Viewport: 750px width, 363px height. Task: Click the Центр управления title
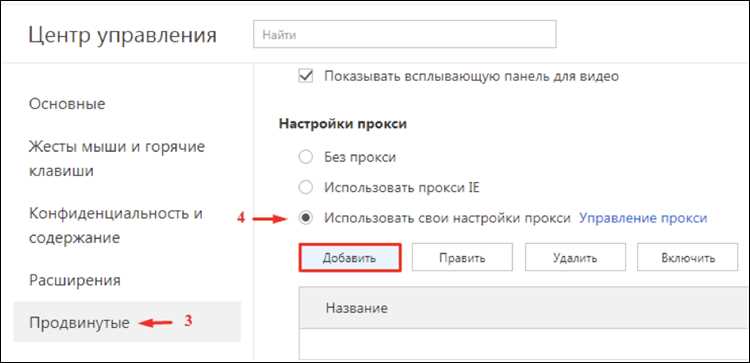[122, 36]
